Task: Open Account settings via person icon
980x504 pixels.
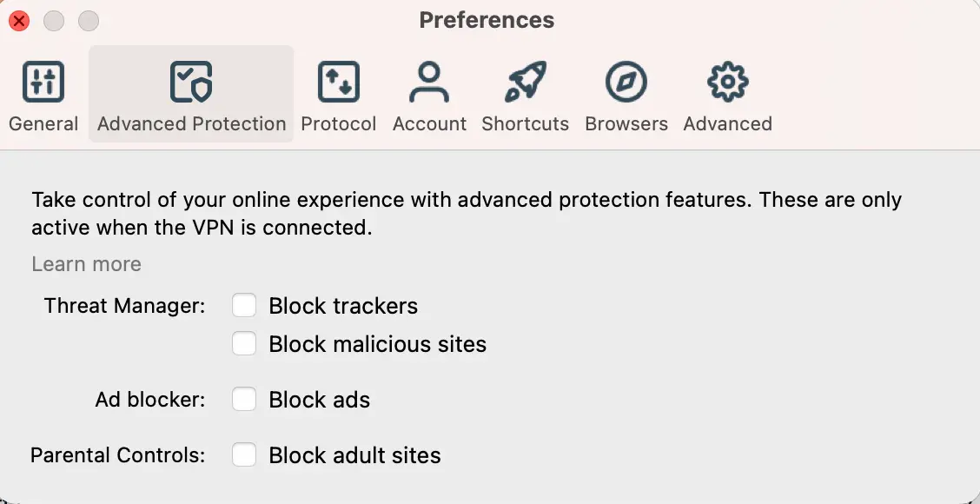Action: tap(429, 81)
